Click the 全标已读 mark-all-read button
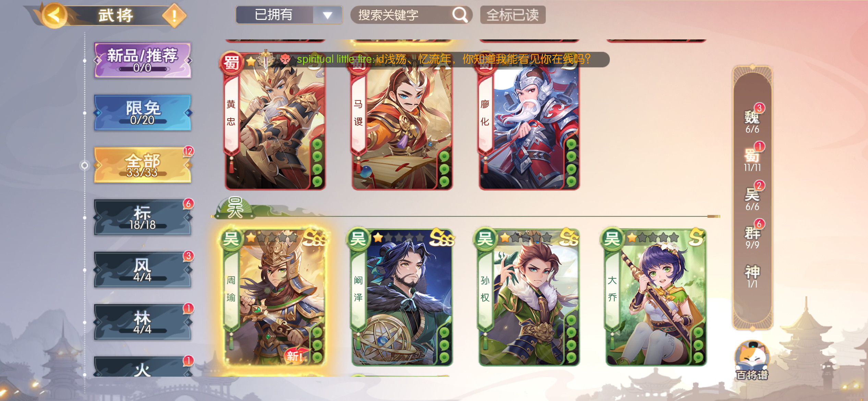The image size is (868, 401). point(513,15)
